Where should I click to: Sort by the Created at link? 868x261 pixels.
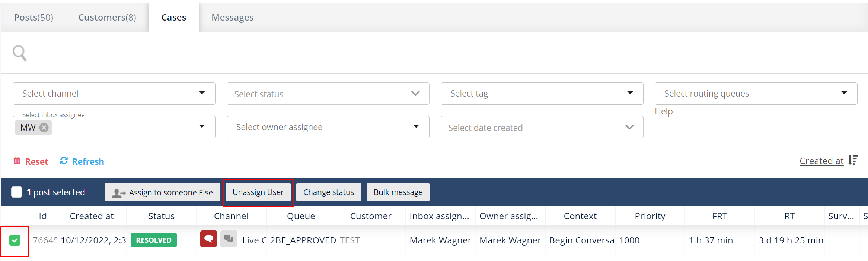821,161
